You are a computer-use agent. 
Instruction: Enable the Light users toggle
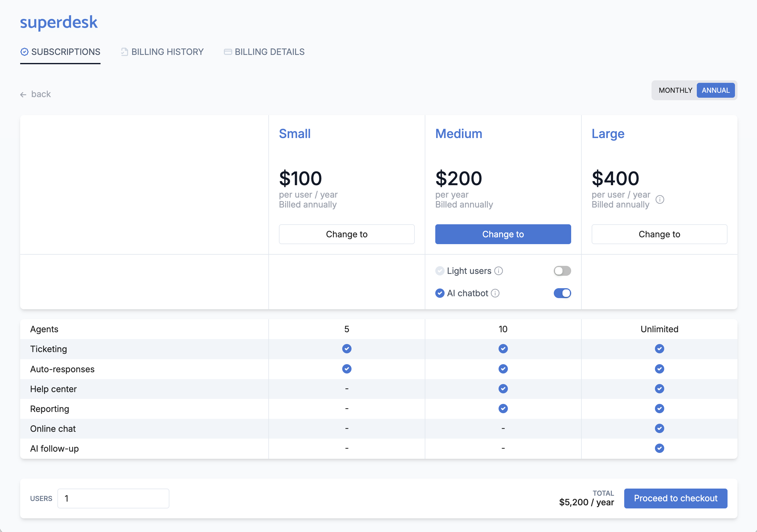562,271
